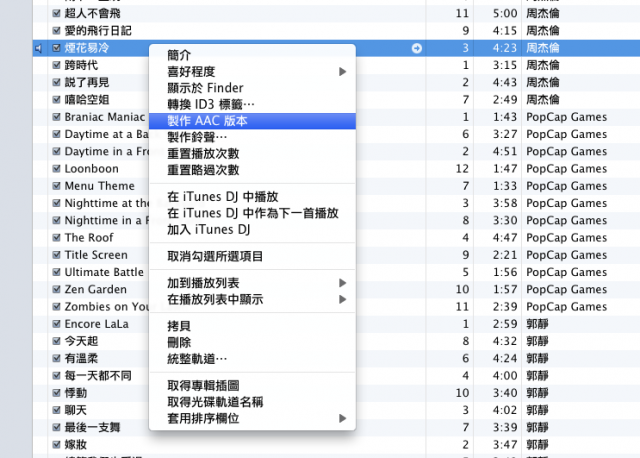Expand the 套用排序欄位 submenu

coord(342,418)
